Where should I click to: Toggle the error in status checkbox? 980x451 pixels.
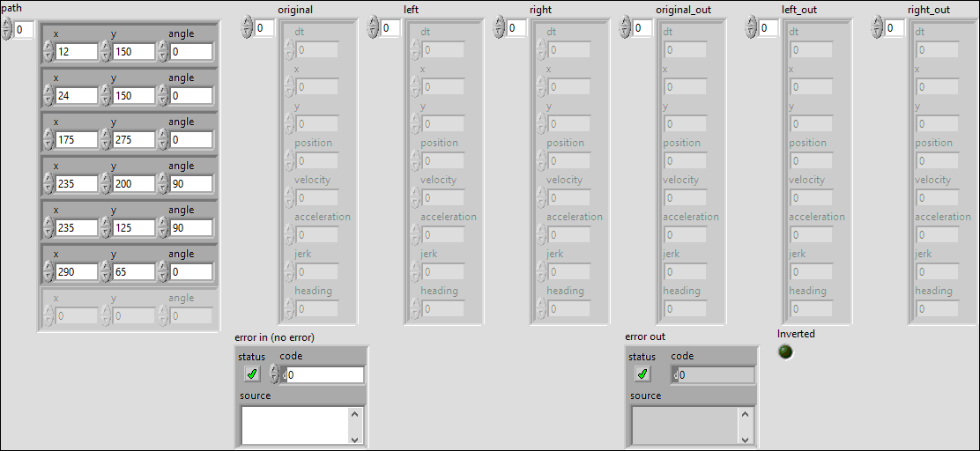pos(253,374)
